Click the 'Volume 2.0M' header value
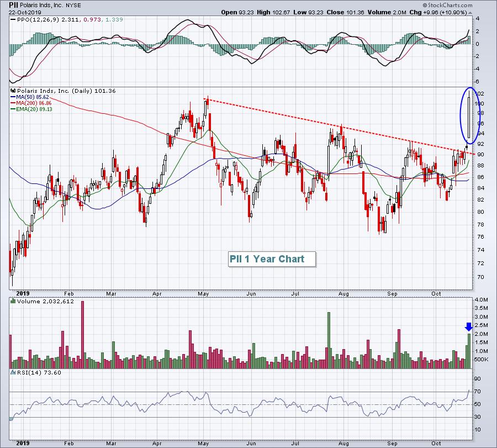497x448 pixels. pyautogui.click(x=387, y=12)
